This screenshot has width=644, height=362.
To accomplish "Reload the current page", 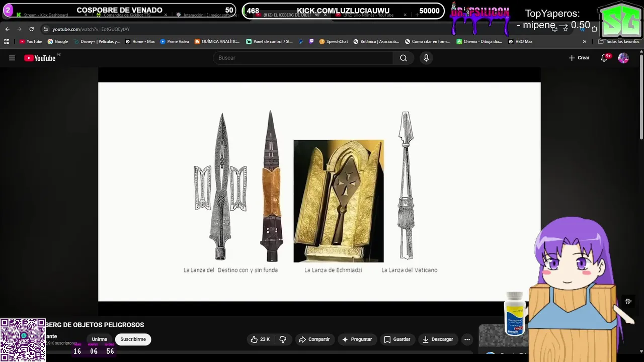I will point(31,29).
